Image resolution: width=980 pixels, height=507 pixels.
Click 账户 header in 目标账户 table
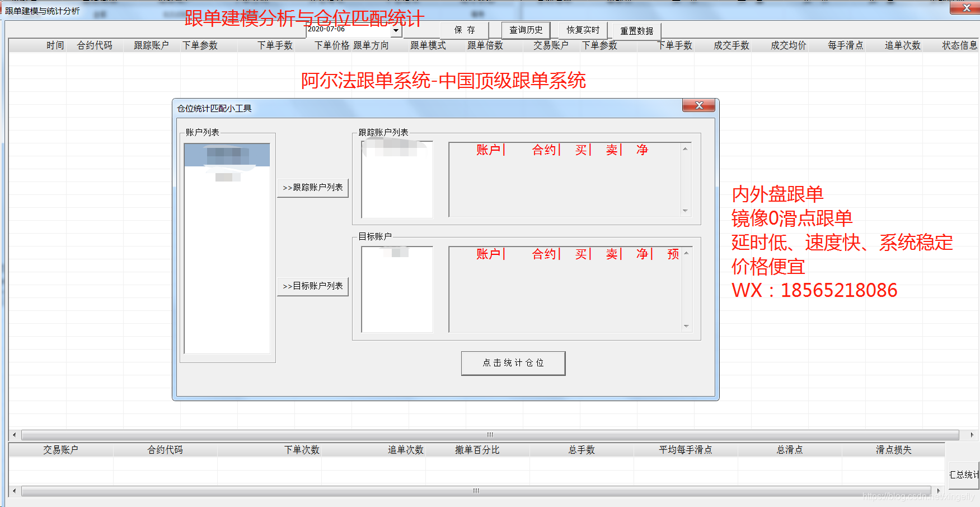pyautogui.click(x=488, y=254)
